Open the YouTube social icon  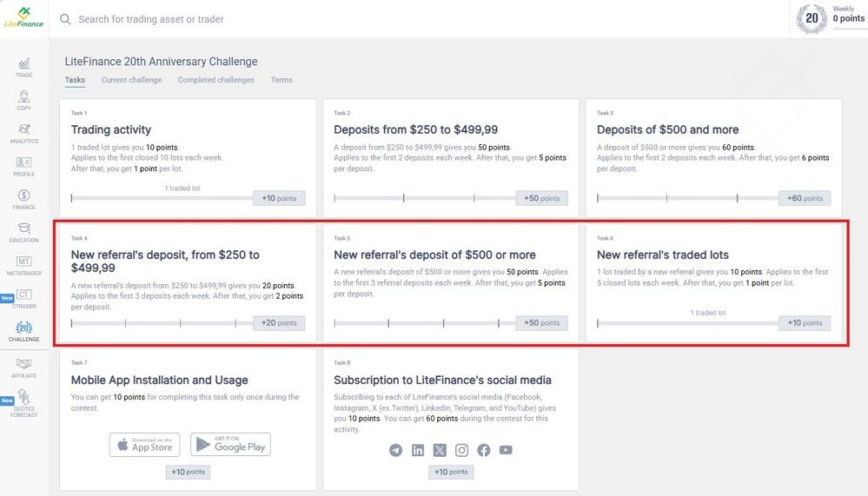click(506, 450)
